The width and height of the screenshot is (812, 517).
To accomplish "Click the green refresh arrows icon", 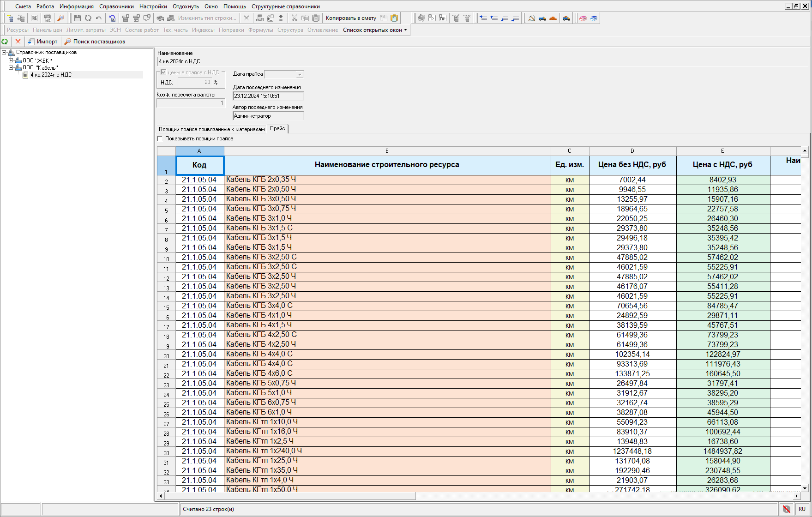I will [x=5, y=42].
